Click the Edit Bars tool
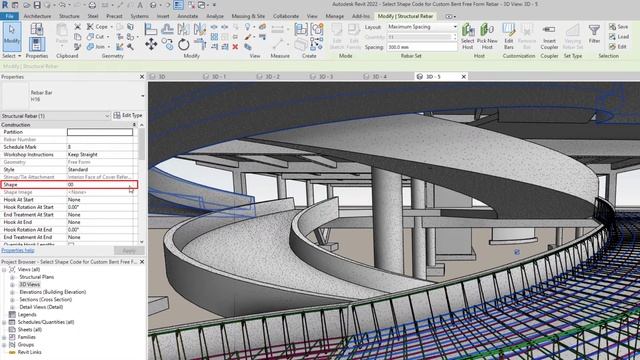 509,36
